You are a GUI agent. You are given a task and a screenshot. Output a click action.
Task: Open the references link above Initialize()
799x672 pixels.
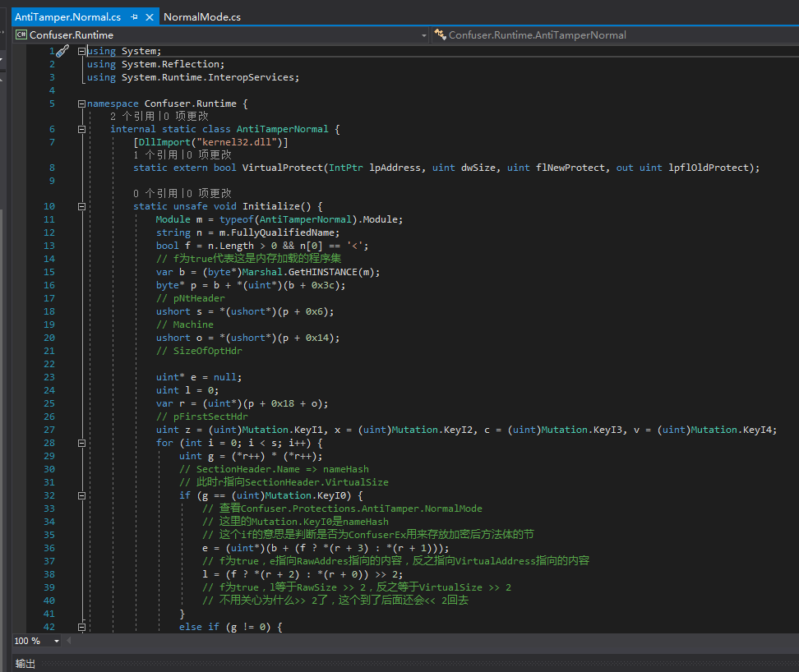(155, 194)
